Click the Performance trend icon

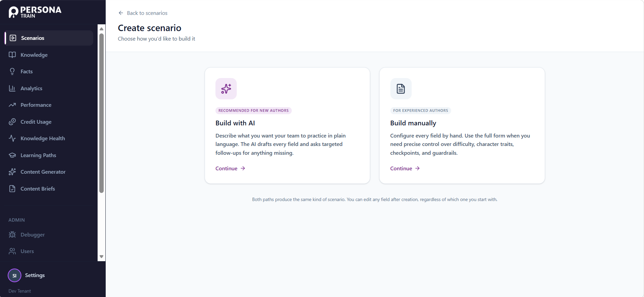click(x=12, y=105)
